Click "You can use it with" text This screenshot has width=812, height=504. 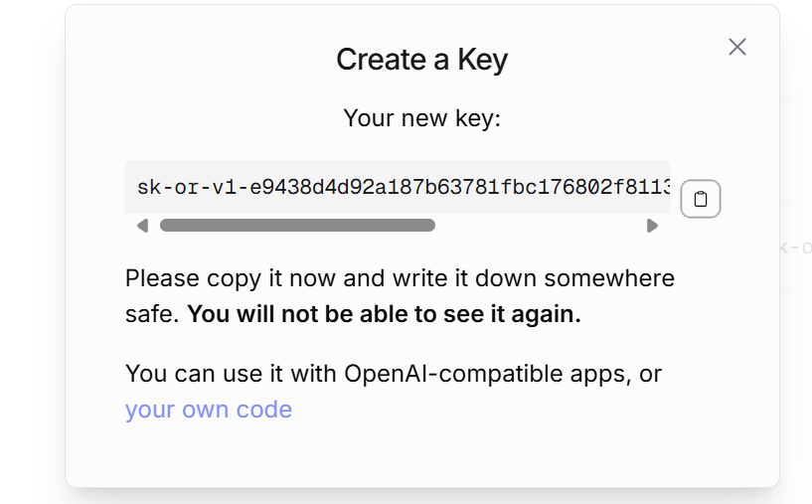[231, 374]
